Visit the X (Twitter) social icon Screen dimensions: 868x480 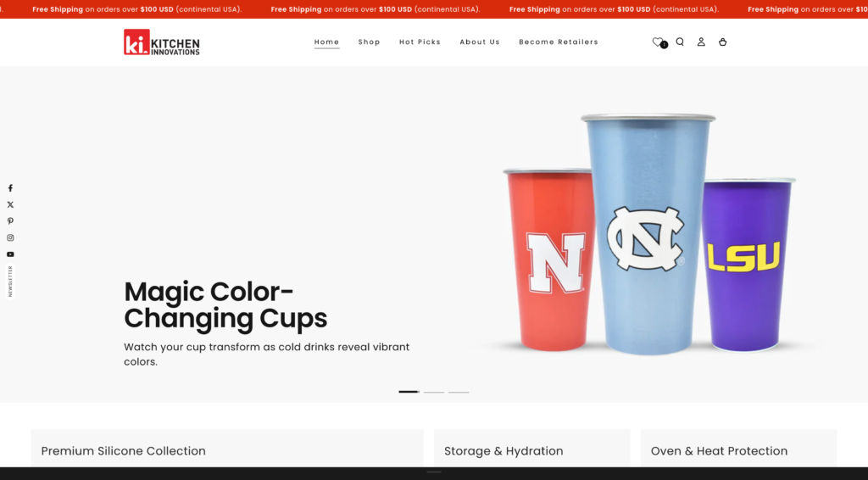click(x=10, y=205)
